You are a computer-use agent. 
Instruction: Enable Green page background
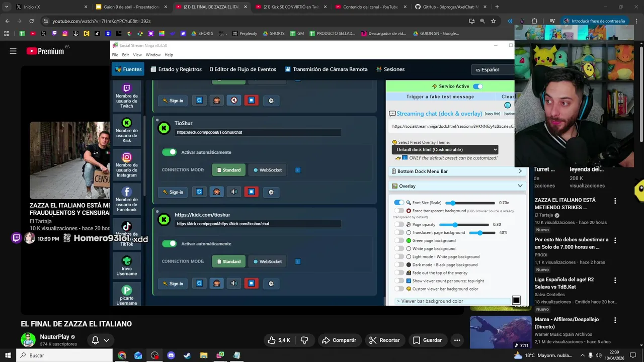(399, 241)
